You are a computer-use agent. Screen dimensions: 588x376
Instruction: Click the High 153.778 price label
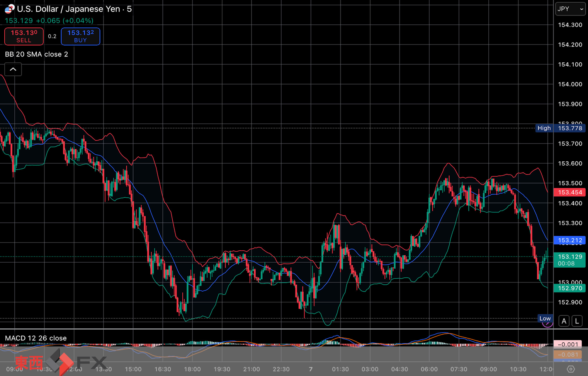point(560,128)
